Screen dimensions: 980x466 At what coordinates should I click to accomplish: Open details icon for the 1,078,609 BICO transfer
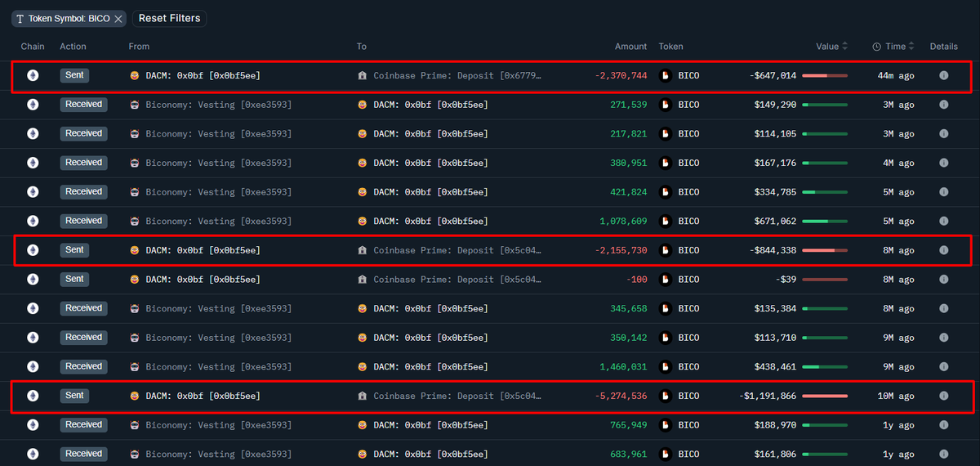943,221
